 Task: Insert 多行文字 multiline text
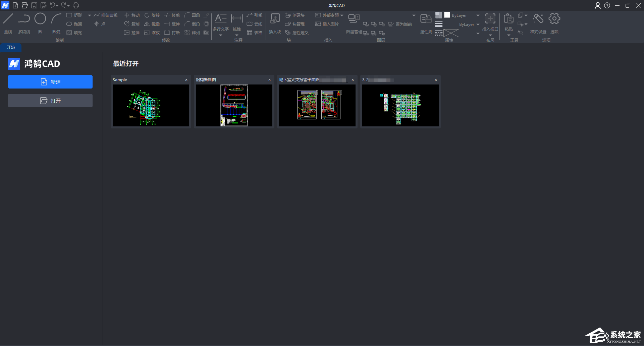point(221,22)
